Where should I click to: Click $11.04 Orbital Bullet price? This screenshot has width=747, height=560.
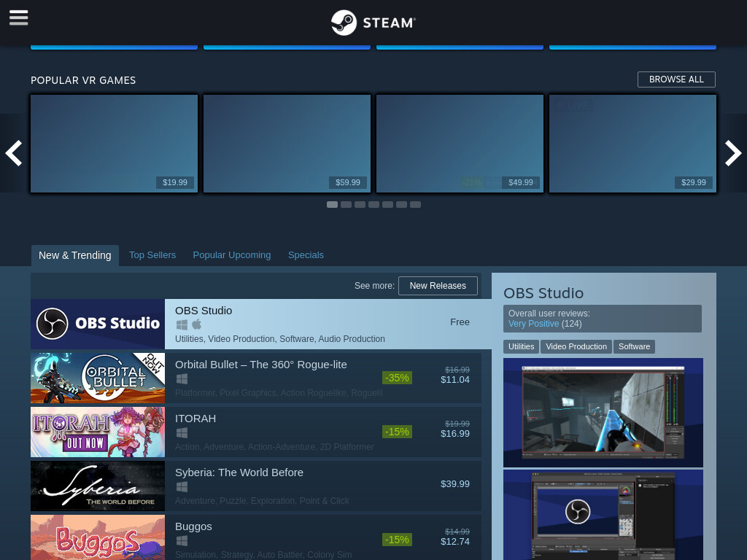[455, 380]
